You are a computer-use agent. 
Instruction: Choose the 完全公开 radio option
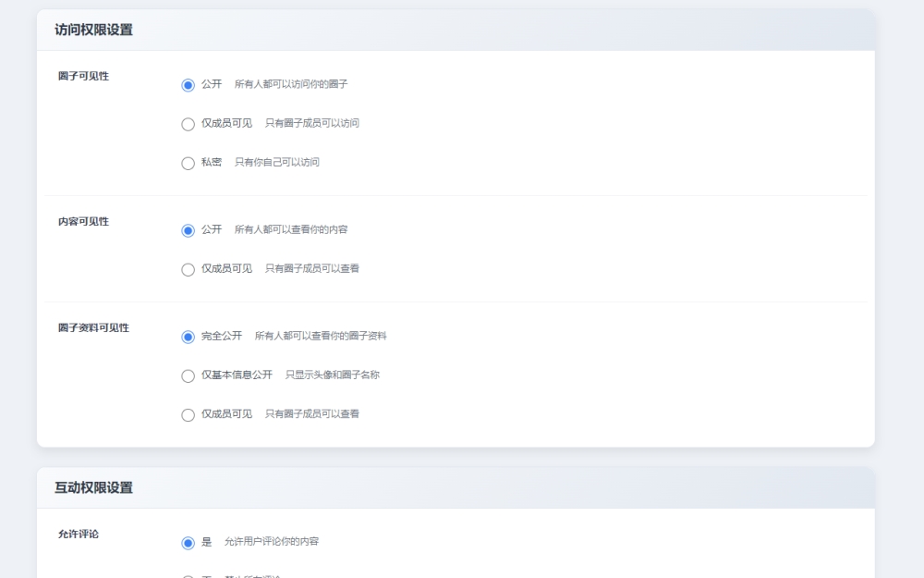pos(188,337)
